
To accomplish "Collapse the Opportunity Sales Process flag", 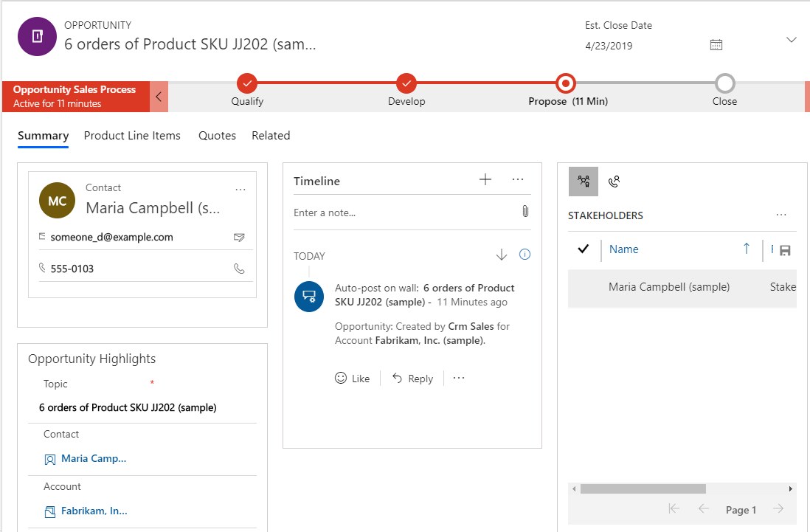I will coord(159,96).
